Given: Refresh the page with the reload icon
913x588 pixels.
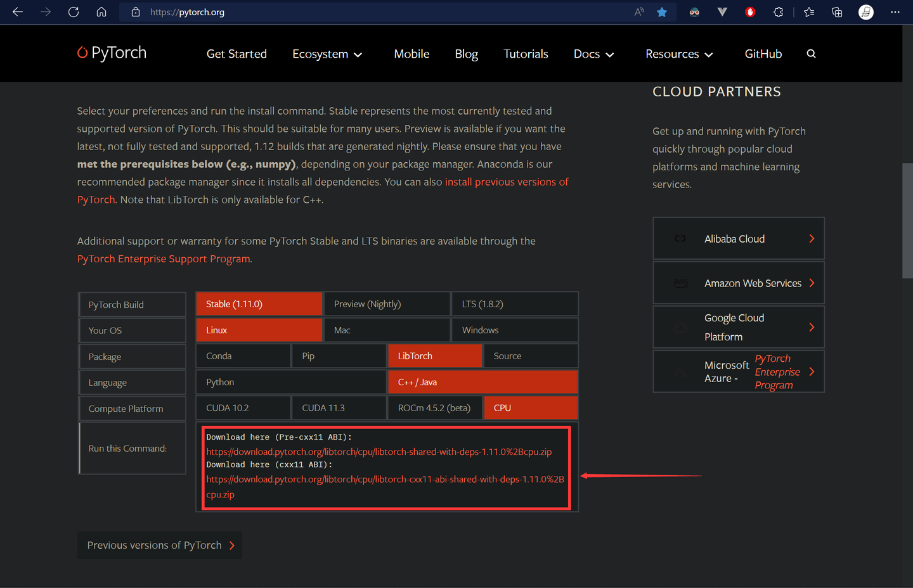Looking at the screenshot, I should [x=74, y=12].
